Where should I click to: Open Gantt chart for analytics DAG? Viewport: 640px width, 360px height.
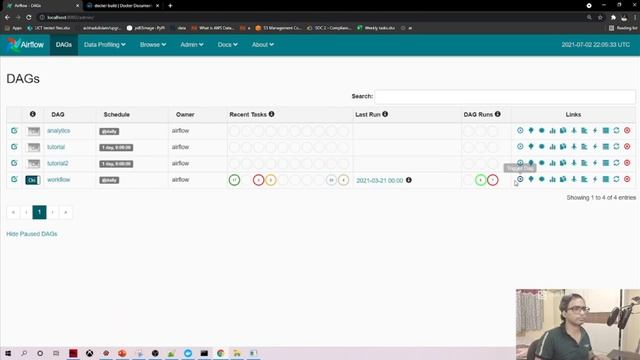pyautogui.click(x=584, y=131)
